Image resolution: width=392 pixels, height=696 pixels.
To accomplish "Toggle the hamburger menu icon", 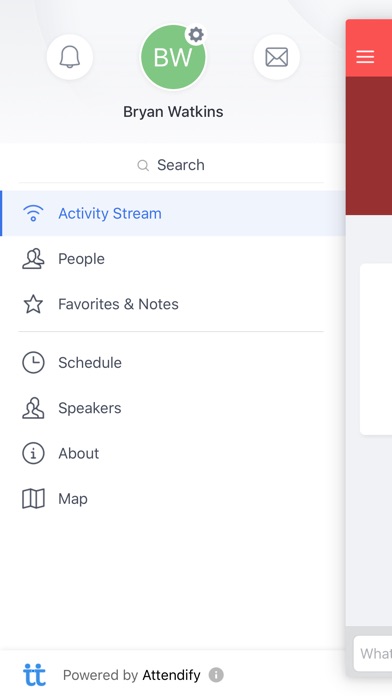I will 365,57.
